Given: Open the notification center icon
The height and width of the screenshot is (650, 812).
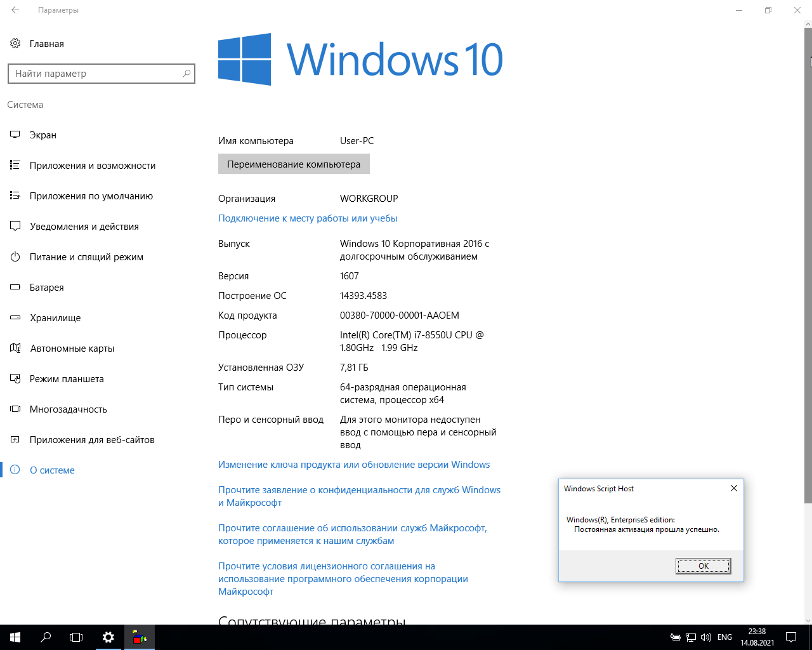Looking at the screenshot, I should click(791, 637).
